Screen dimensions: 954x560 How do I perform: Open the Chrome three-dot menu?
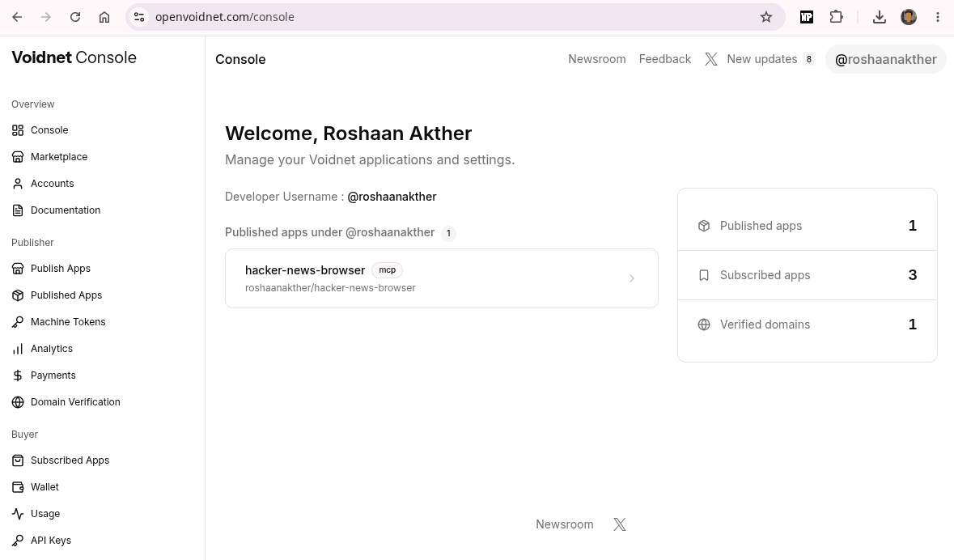[x=938, y=17]
